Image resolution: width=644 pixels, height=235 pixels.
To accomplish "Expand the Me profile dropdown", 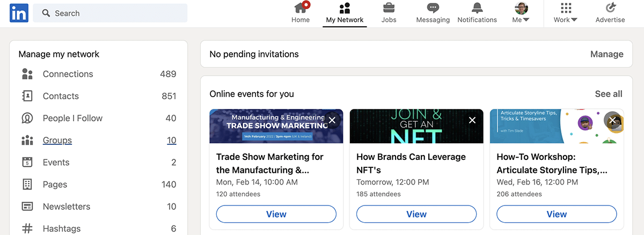I will 521,13.
